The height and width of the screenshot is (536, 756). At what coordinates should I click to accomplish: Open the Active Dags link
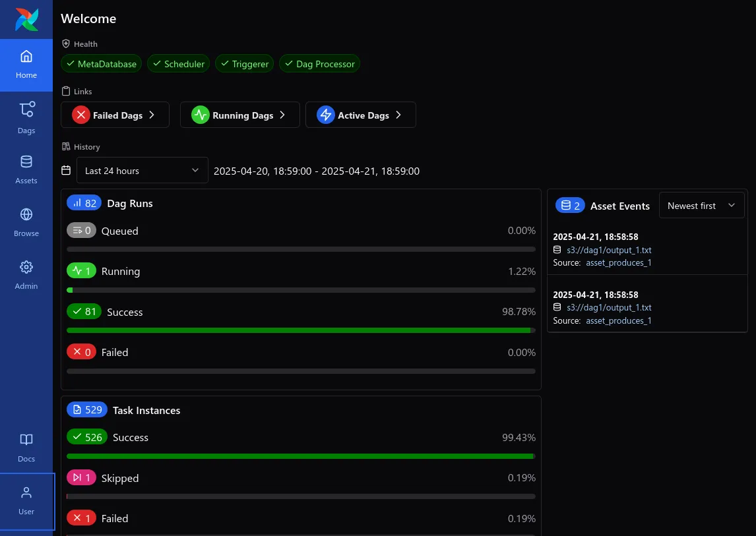pyautogui.click(x=361, y=115)
